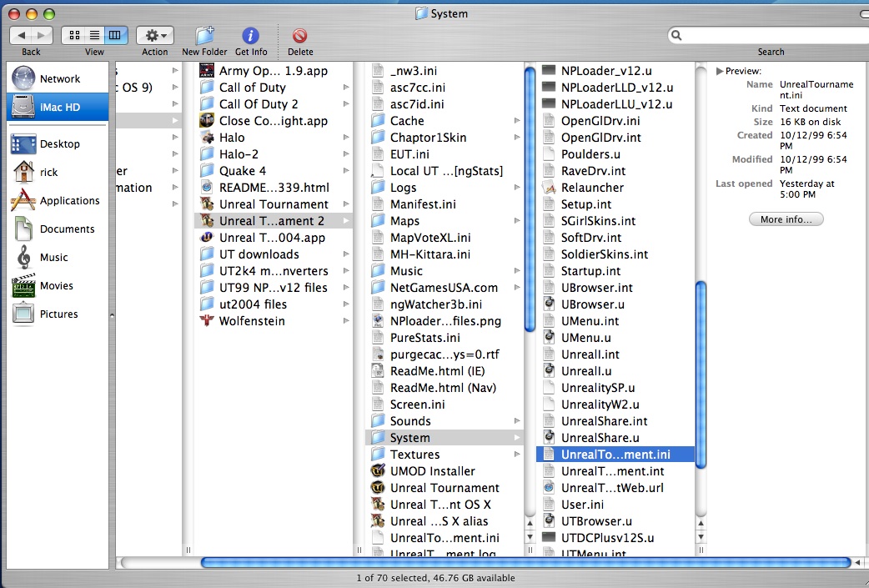Select iMac HD in the sidebar
Screen dimensions: 869x588
58,107
